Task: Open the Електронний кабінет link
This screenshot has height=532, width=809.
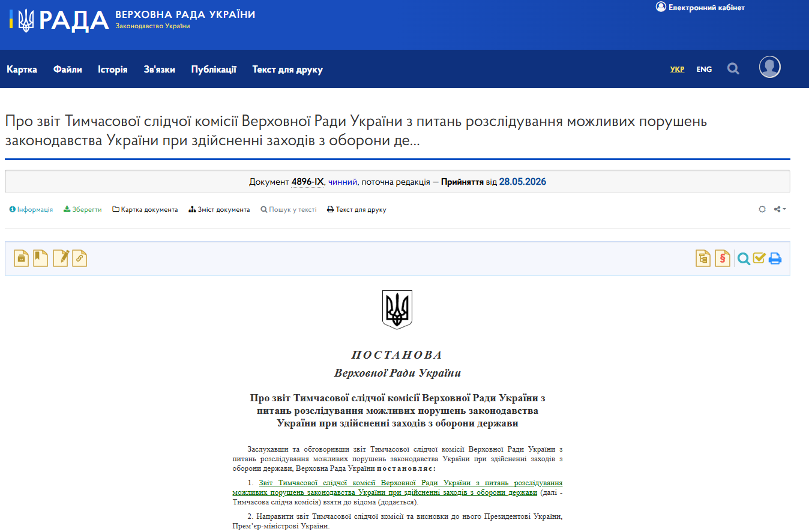Action: (700, 7)
